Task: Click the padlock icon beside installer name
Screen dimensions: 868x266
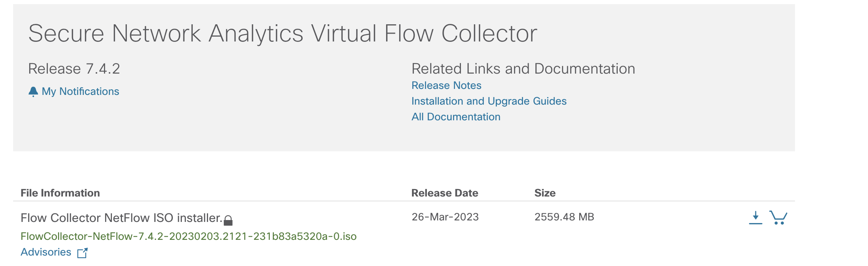Action: click(228, 220)
